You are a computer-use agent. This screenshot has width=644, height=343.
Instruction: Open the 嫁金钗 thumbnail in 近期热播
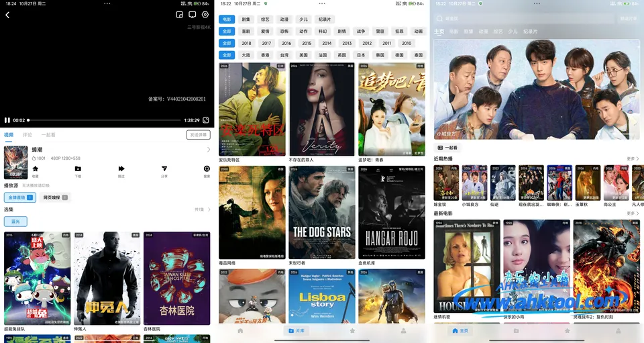pos(446,183)
